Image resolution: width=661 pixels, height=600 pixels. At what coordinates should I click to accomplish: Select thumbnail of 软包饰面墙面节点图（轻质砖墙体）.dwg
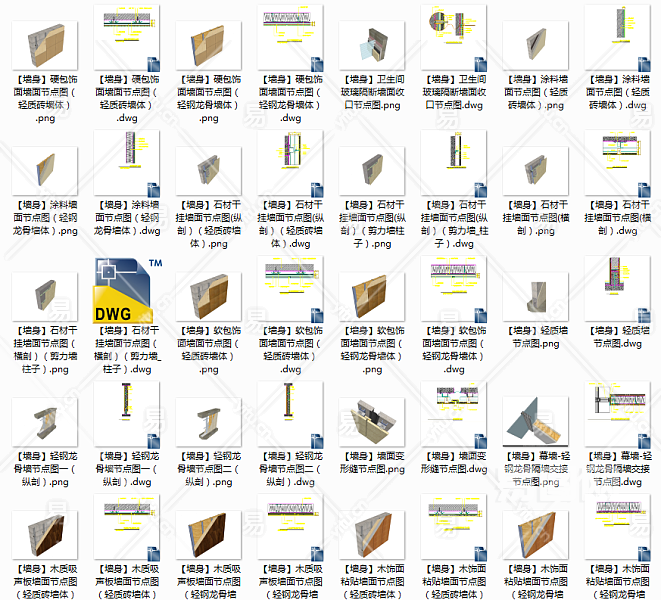(x=290, y=289)
